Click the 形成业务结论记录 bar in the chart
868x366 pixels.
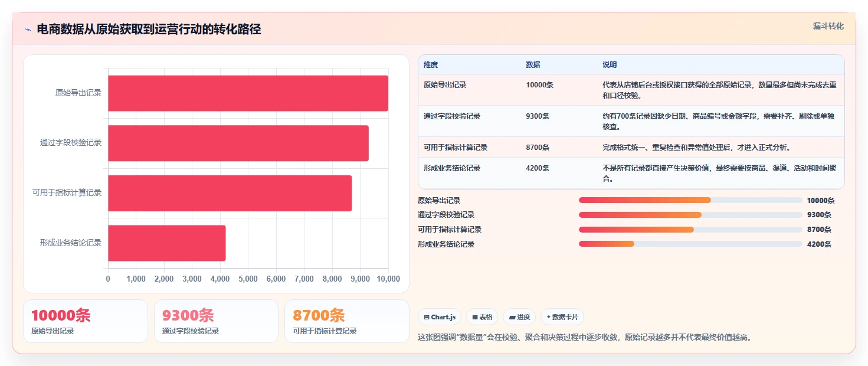pyautogui.click(x=166, y=243)
